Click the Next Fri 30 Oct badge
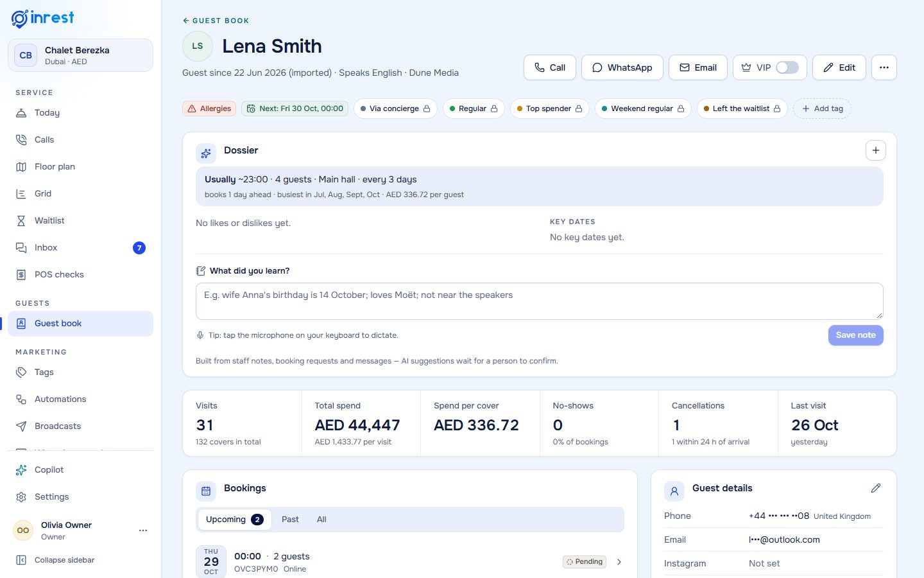Viewport: 924px width, 578px height. pyautogui.click(x=295, y=109)
